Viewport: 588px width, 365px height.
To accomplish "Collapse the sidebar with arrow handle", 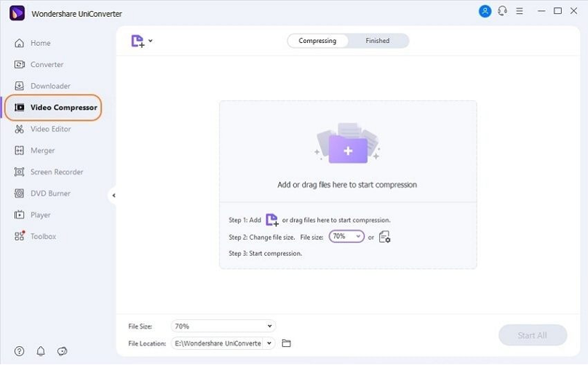I will pos(114,196).
